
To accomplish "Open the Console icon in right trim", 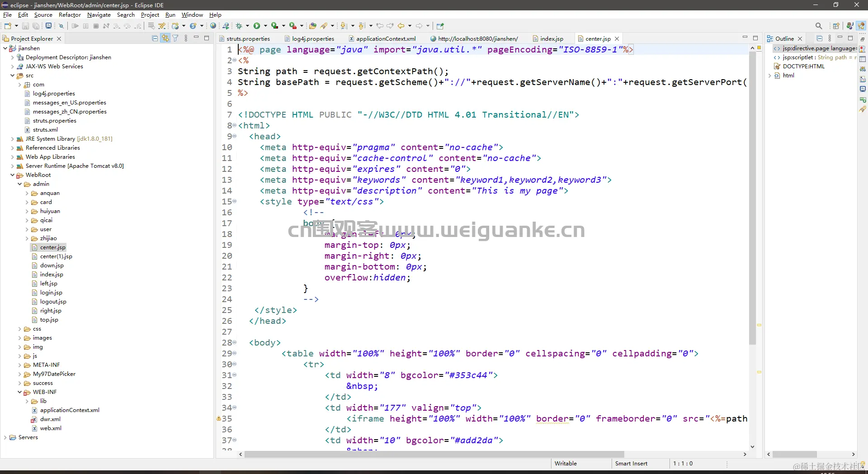I will [863, 89].
